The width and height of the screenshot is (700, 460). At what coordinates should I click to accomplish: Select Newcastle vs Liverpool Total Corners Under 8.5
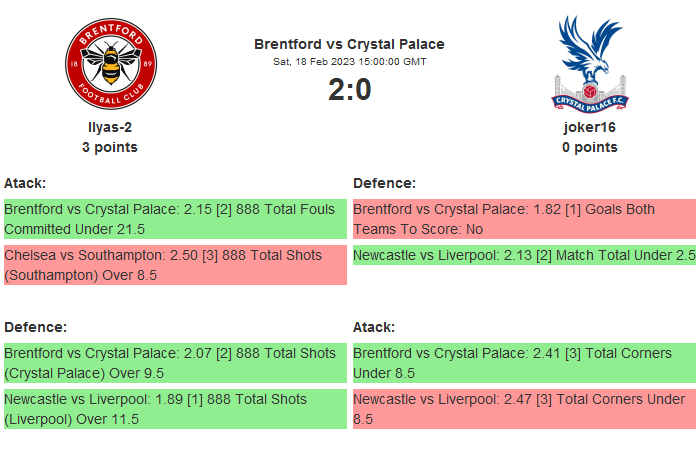524,409
